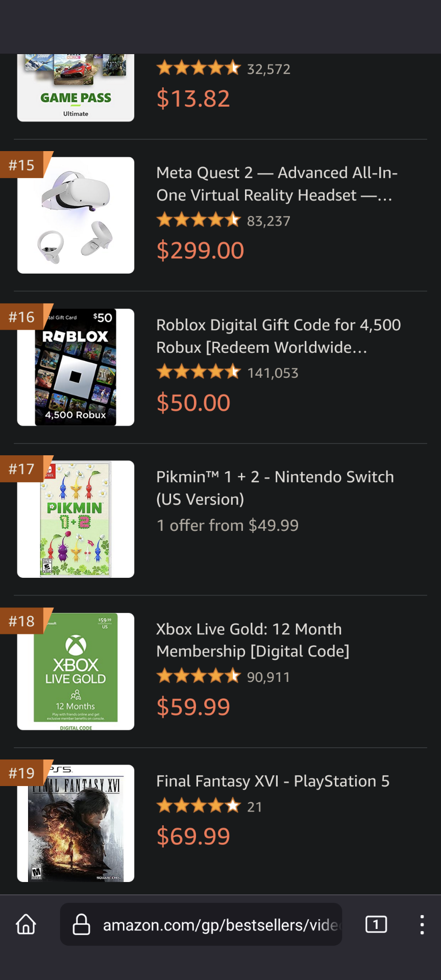Open the browser tabs switcher
The height and width of the screenshot is (980, 441).
[x=376, y=924]
